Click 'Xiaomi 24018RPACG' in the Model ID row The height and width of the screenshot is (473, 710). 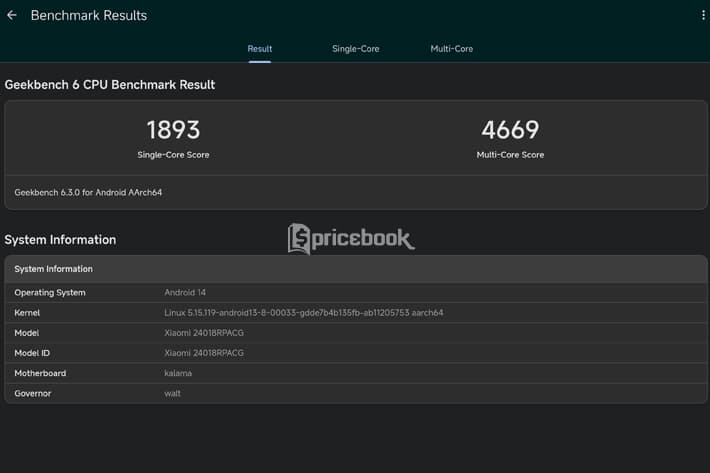(204, 353)
